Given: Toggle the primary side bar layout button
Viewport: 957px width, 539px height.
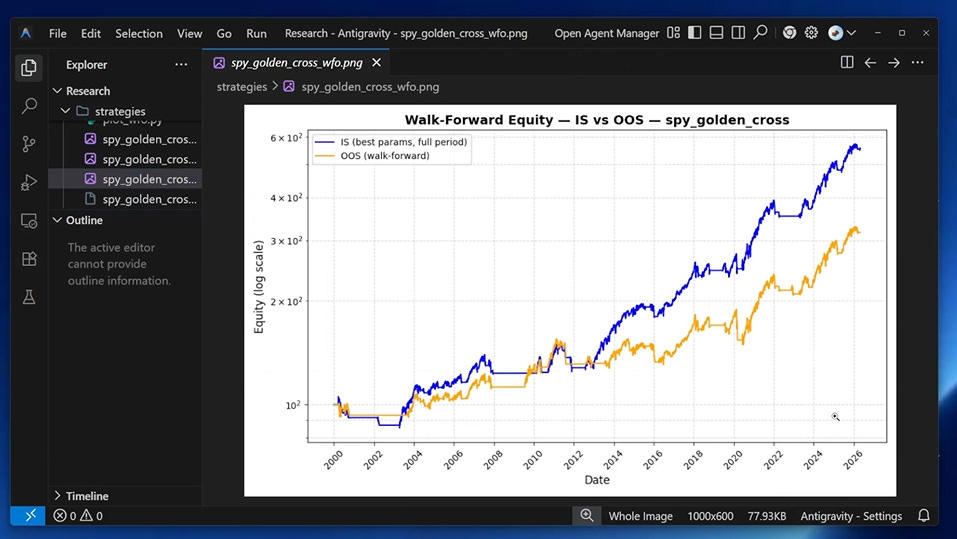Looking at the screenshot, I should click(695, 33).
